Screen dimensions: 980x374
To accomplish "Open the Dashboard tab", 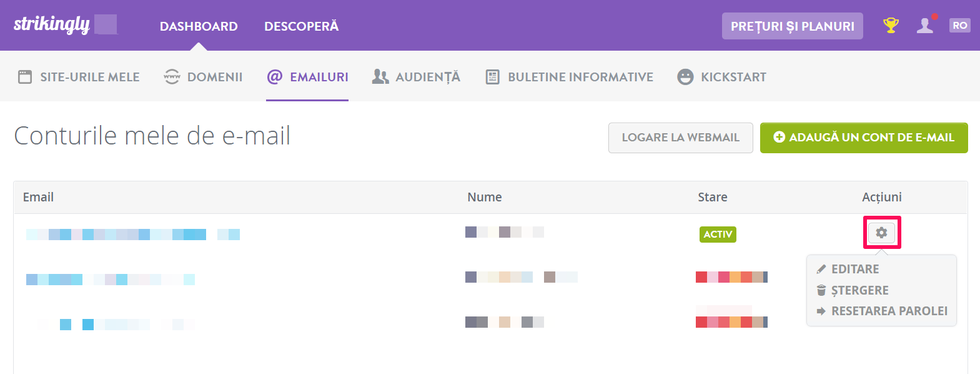I will pos(199,26).
